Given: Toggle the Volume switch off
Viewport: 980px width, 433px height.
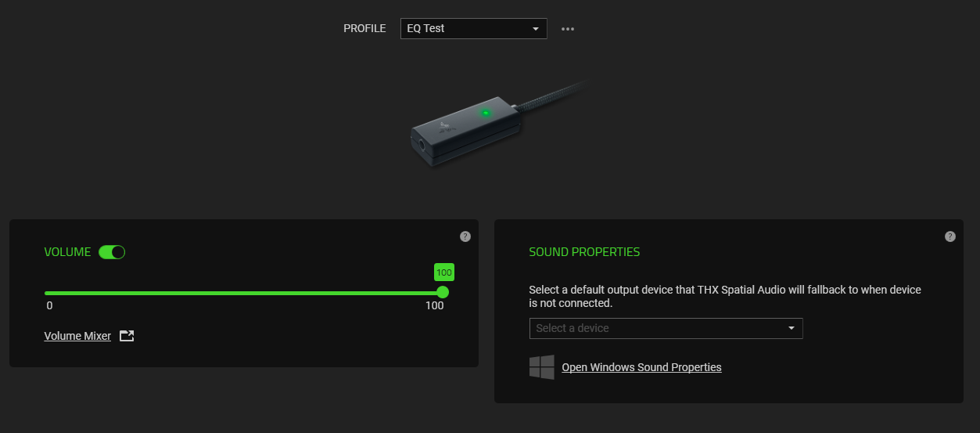Looking at the screenshot, I should point(112,252).
